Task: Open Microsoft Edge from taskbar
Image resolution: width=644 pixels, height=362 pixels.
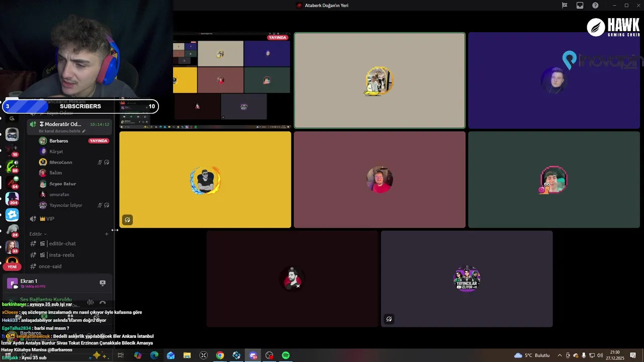Action: 154,355
